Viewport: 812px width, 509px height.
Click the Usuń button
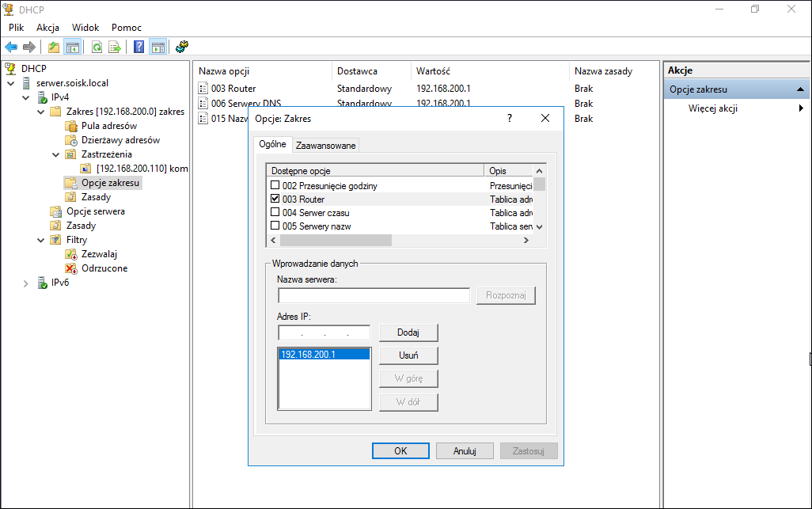(408, 355)
